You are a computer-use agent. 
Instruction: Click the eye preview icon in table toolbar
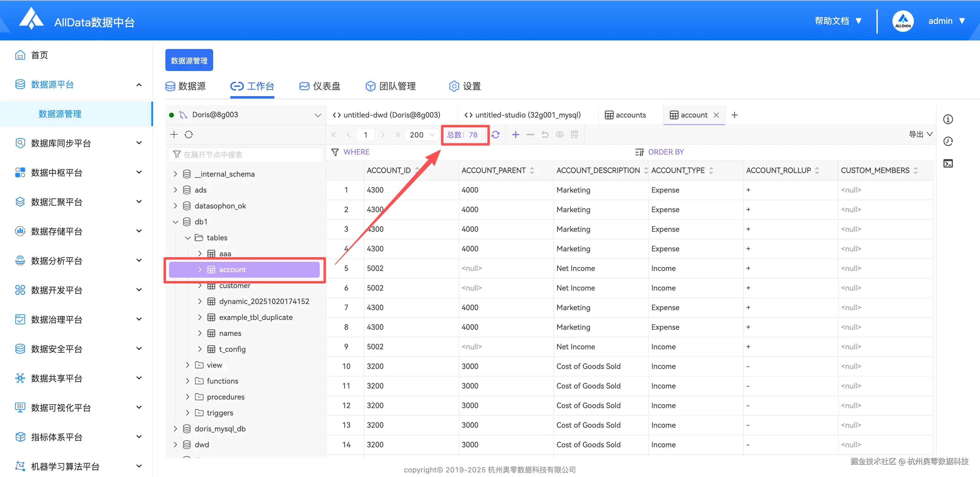pos(560,135)
